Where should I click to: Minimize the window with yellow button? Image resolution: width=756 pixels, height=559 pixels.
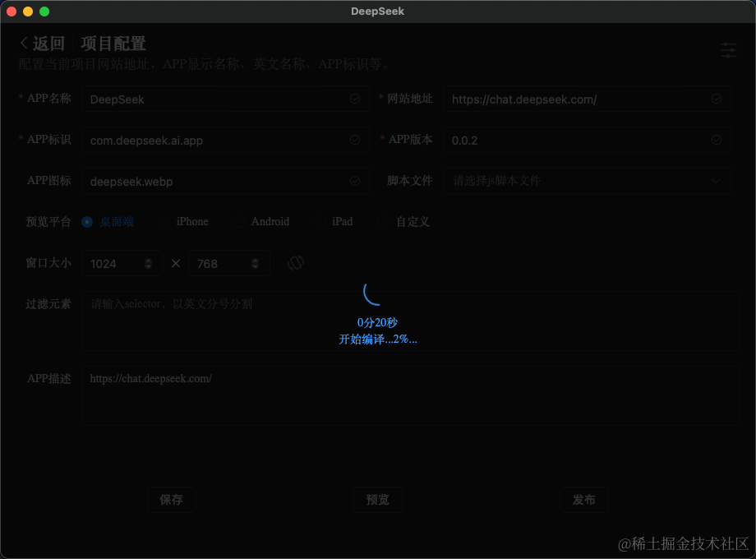click(x=28, y=12)
